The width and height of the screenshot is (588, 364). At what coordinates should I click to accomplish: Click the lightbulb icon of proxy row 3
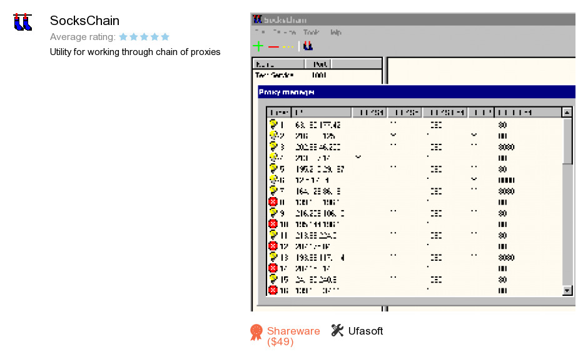(x=273, y=146)
